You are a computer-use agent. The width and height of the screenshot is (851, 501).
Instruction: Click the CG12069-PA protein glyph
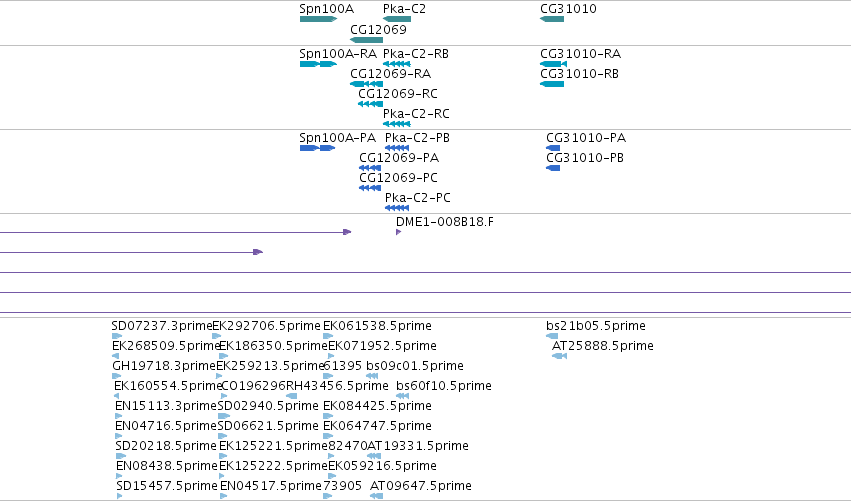[x=370, y=168]
